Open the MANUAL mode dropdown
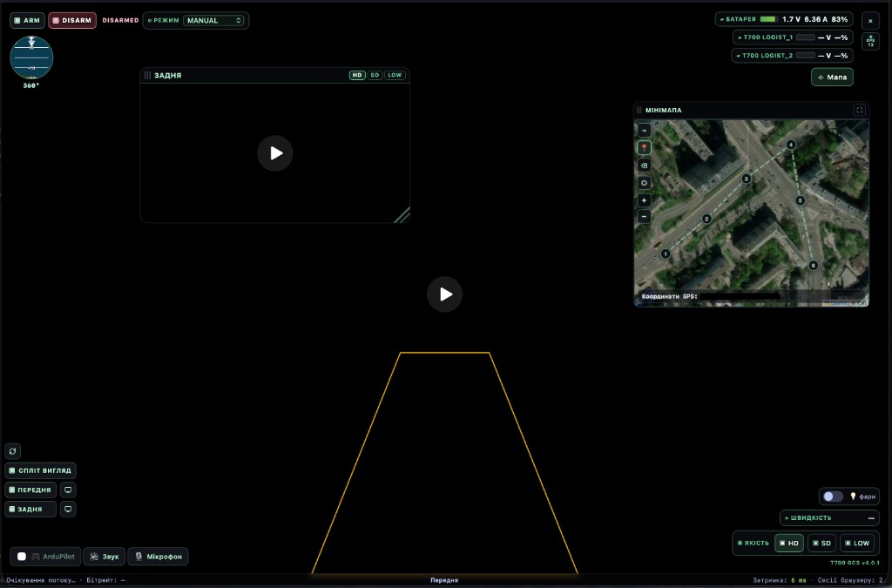 click(214, 21)
